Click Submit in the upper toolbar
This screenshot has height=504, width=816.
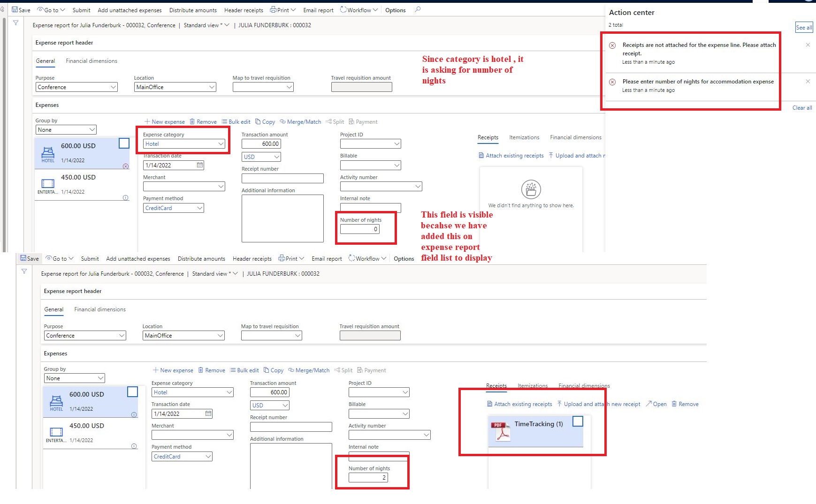(81, 10)
